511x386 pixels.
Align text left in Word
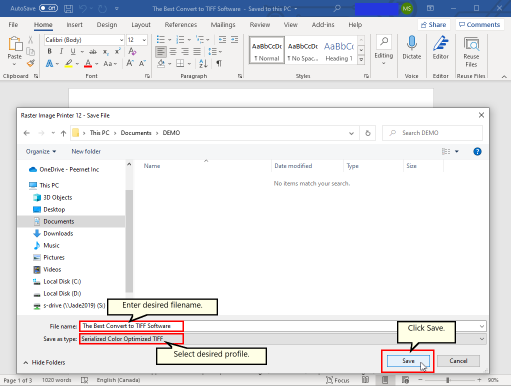tap(161, 52)
